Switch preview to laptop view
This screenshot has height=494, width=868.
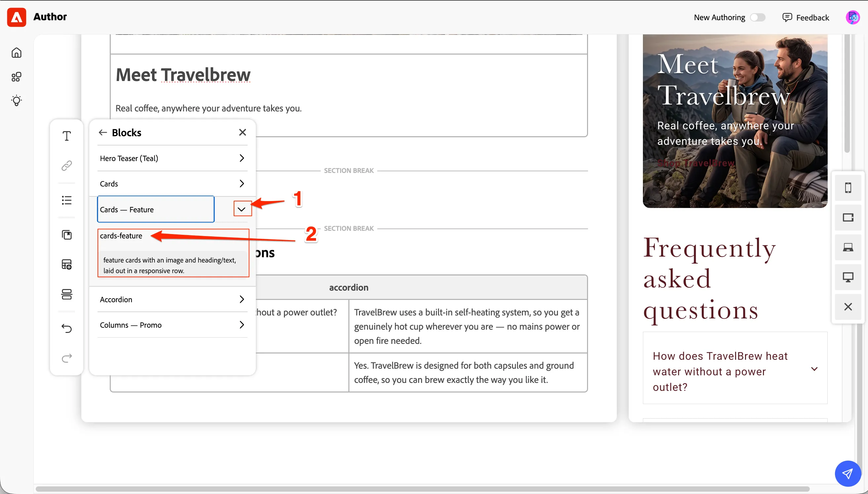tap(848, 247)
